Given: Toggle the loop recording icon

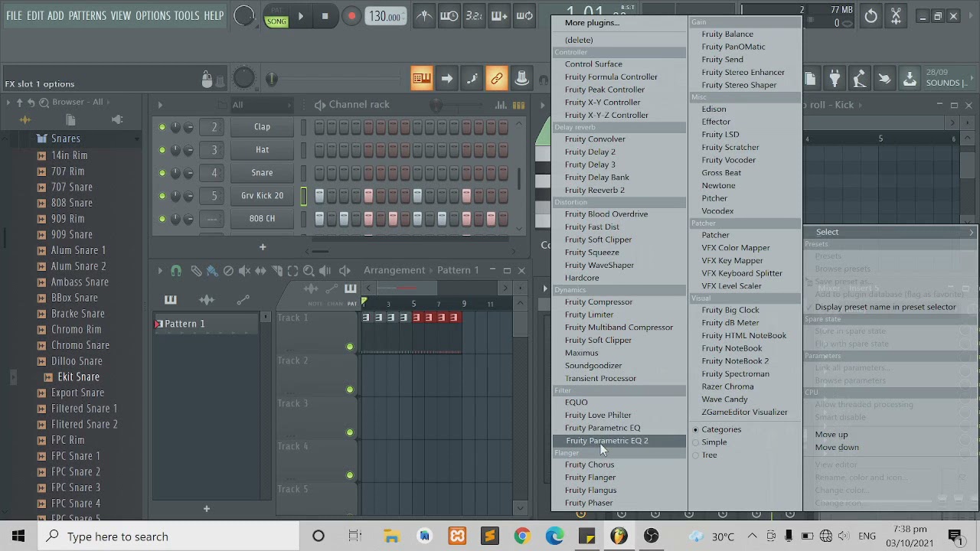Looking at the screenshot, I should click(524, 16).
